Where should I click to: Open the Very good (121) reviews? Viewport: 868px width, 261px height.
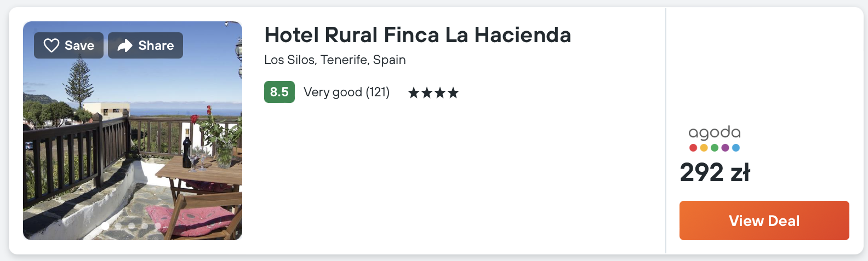[x=346, y=92]
